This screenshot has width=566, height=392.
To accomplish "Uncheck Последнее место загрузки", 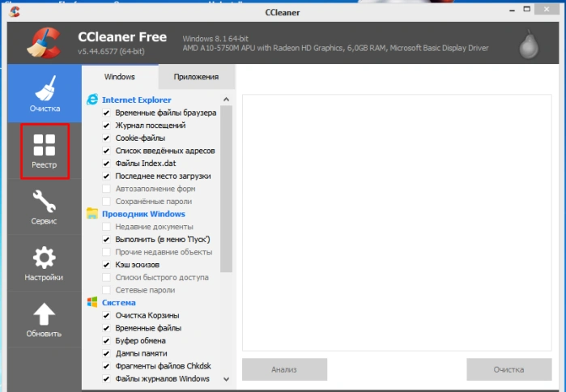I will (106, 176).
